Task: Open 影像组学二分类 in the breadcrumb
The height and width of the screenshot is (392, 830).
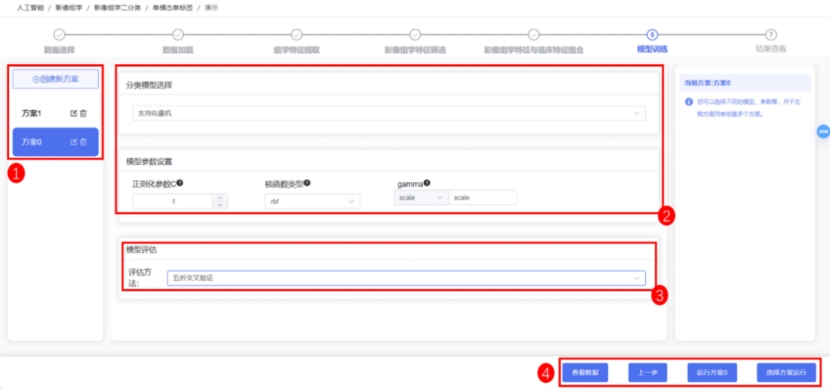Action: coord(117,8)
